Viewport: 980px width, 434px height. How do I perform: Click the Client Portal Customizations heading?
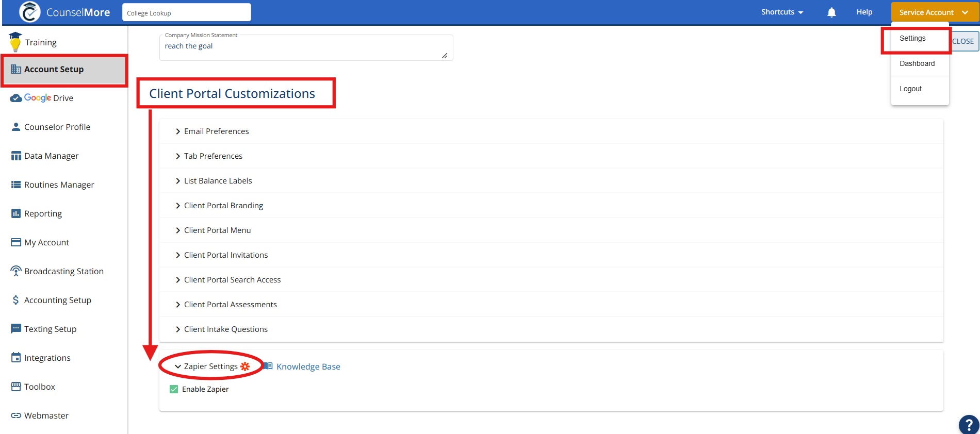click(232, 93)
